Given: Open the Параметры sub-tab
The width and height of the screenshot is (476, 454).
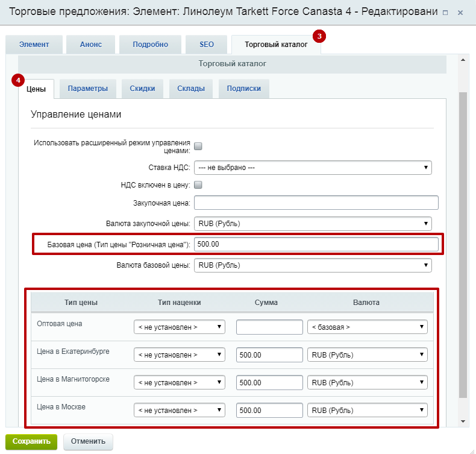Looking at the screenshot, I should pos(88,89).
